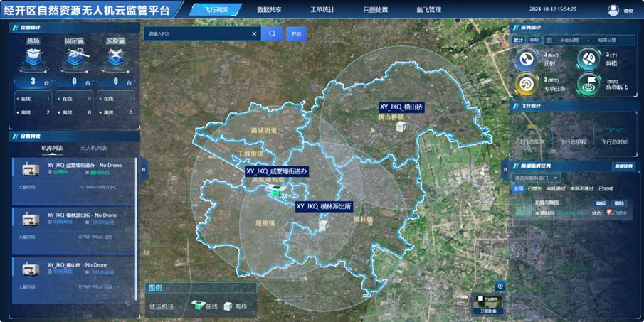
Task: Click the search magnifier button
Action: pyautogui.click(x=273, y=33)
